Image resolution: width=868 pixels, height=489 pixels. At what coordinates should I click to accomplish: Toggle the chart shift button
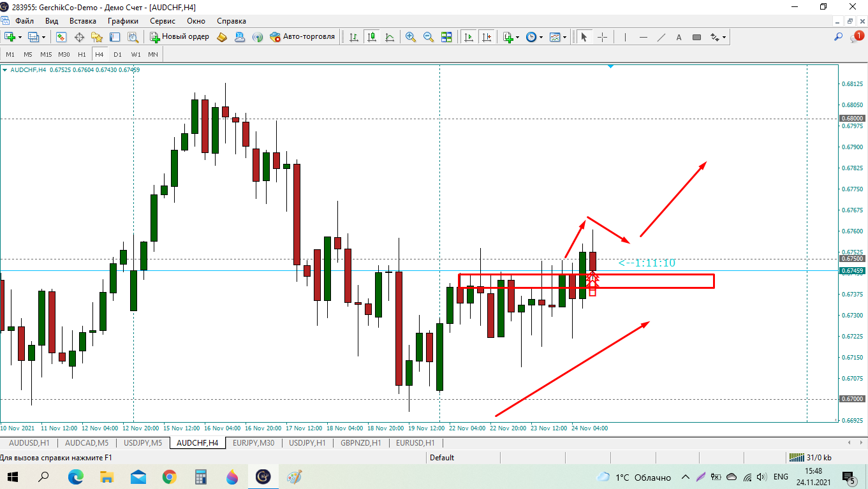tap(487, 37)
